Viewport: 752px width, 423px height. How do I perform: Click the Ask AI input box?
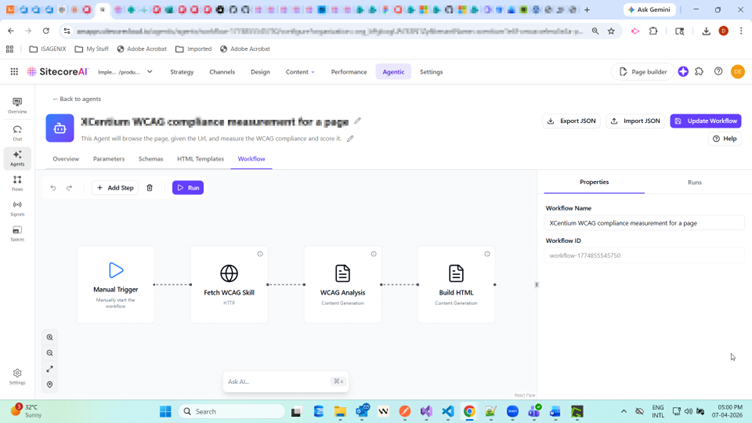[x=285, y=382]
